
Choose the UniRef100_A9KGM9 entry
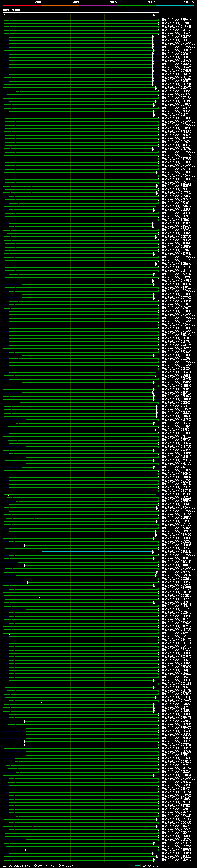pyautogui.click(x=177, y=416)
